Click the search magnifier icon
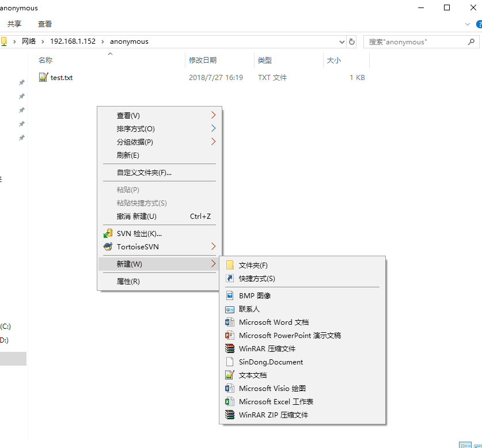The height and width of the screenshot is (448, 482). [471, 42]
